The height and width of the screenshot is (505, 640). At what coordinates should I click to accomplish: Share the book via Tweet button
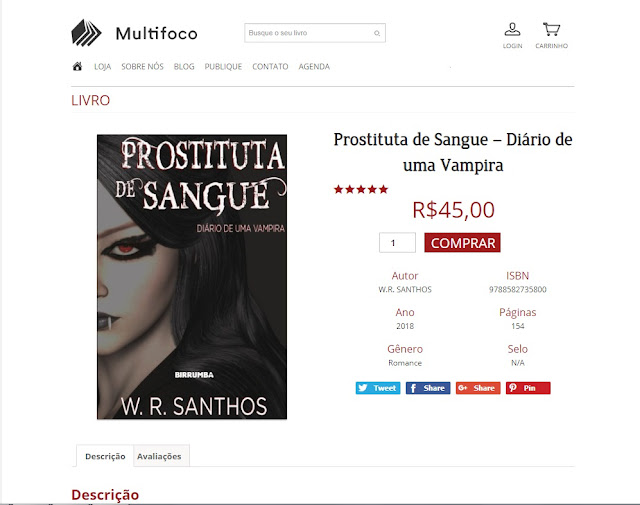click(378, 388)
